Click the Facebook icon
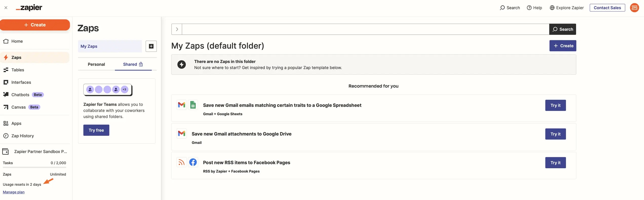 193,162
